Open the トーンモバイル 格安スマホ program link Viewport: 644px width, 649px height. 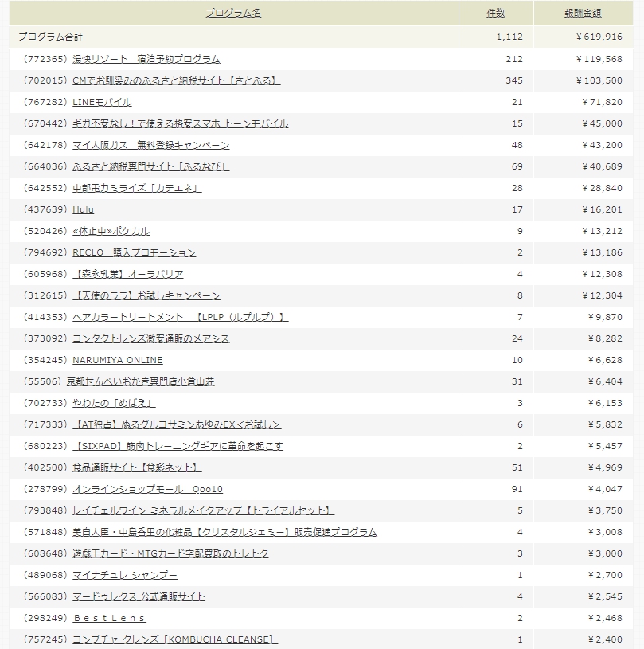click(181, 123)
